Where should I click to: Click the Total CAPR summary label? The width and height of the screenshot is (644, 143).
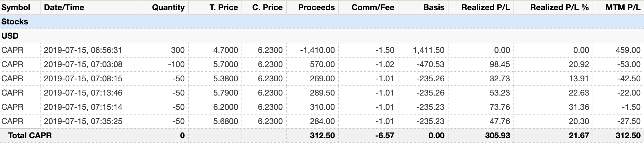tap(30, 136)
